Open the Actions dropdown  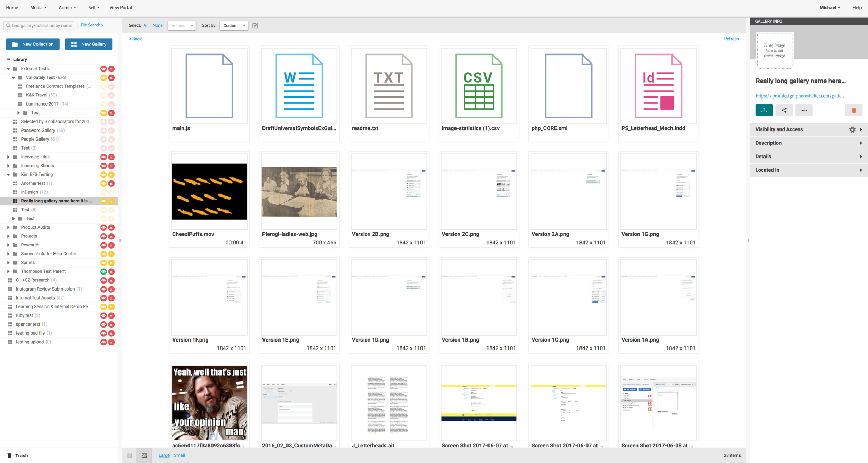click(x=182, y=26)
